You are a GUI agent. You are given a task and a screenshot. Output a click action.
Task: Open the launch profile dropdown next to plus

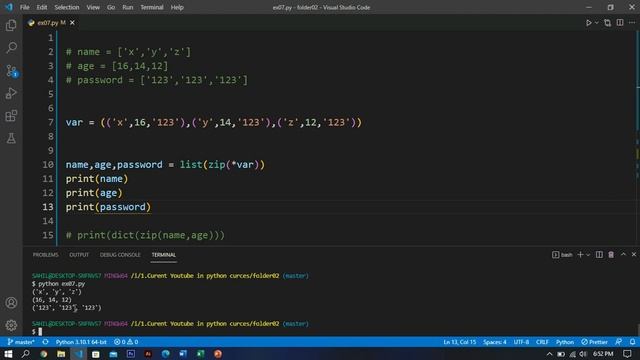coord(588,255)
